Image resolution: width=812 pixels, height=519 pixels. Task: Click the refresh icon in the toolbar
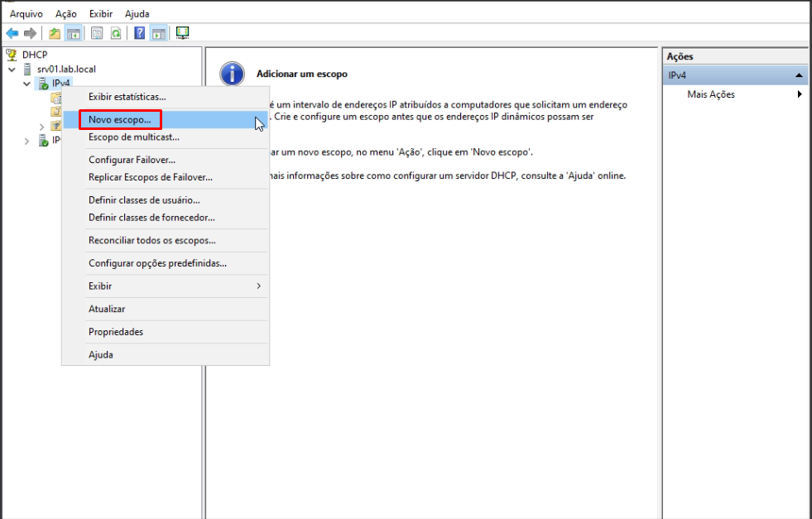(116, 33)
